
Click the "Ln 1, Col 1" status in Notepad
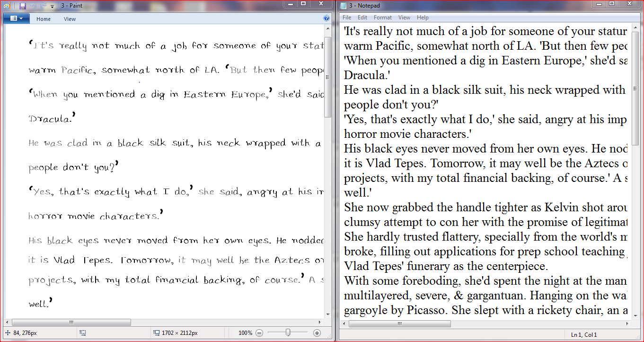click(583, 335)
